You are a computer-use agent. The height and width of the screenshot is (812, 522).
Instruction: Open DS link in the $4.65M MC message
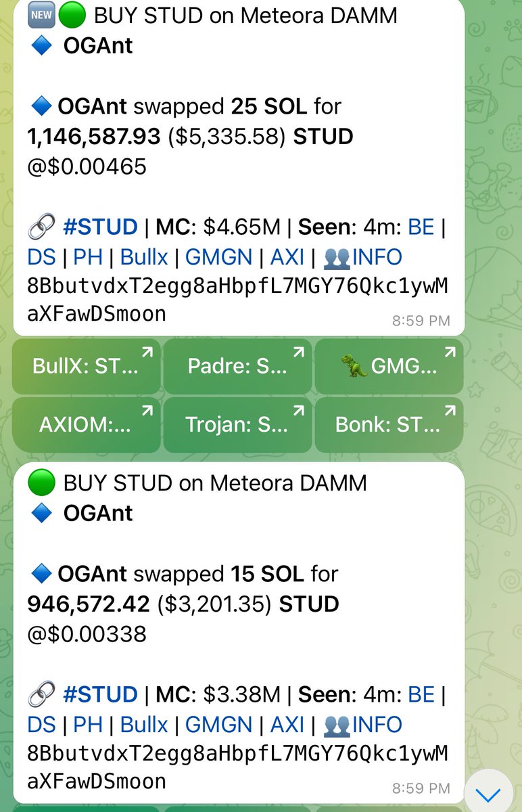[41, 257]
